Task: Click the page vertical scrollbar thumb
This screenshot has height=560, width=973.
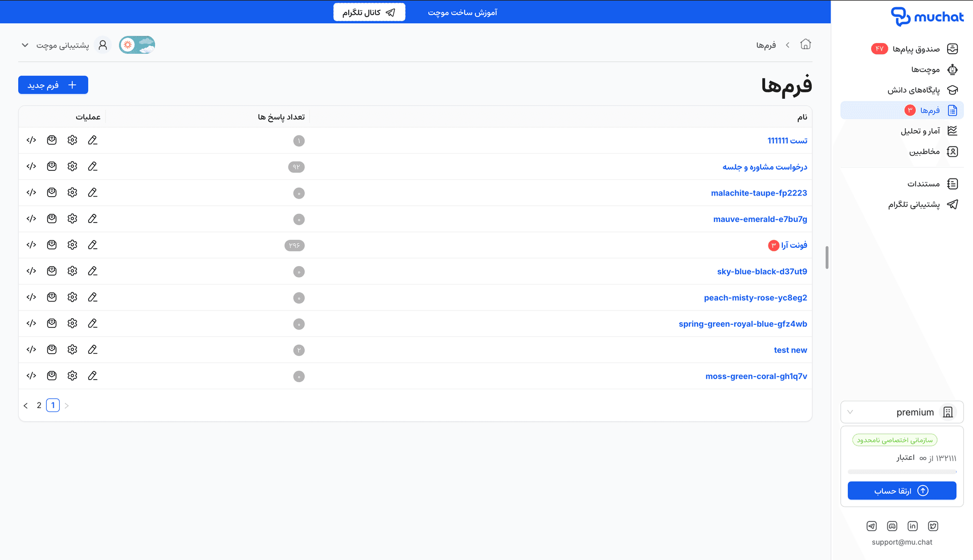Action: point(827,257)
